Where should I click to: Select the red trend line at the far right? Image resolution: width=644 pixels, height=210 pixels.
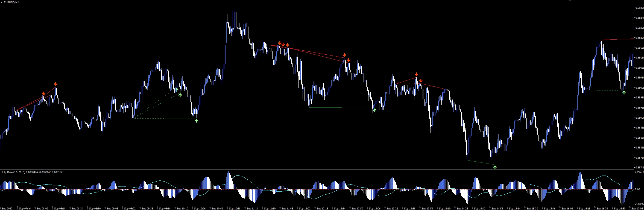coord(618,39)
